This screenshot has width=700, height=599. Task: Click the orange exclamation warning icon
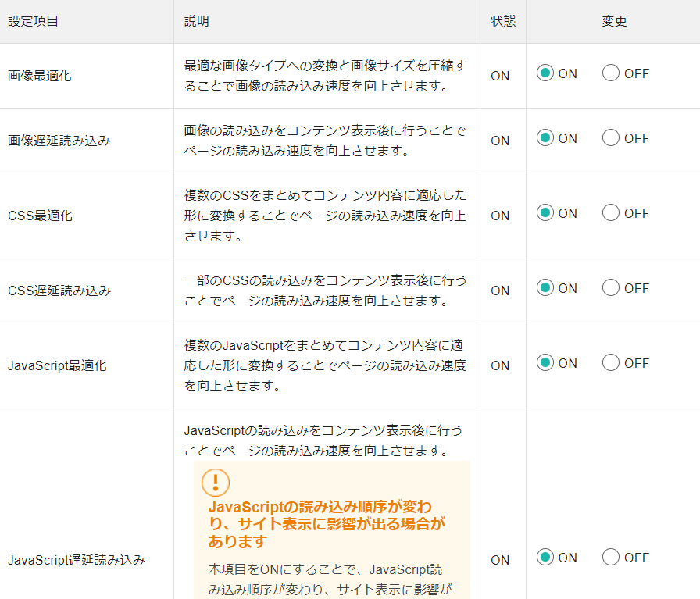pyautogui.click(x=216, y=483)
